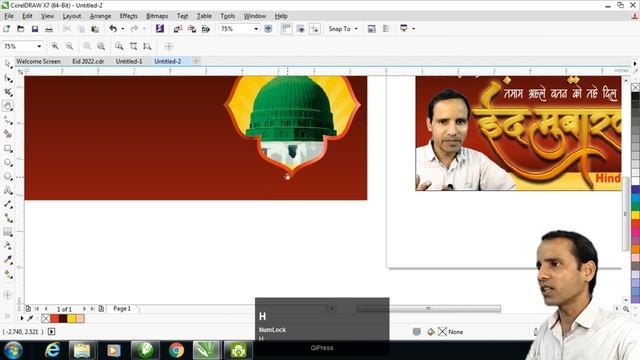Click the Import icon
The image size is (640, 360).
pos(178,29)
